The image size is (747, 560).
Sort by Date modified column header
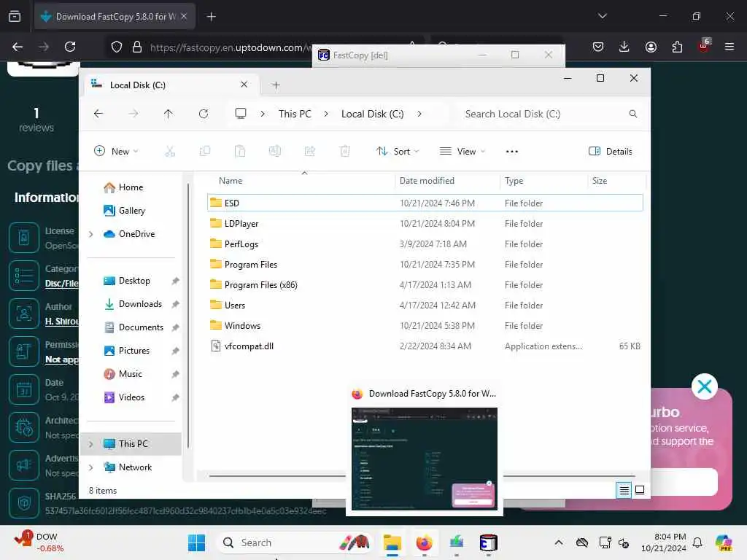point(448,181)
